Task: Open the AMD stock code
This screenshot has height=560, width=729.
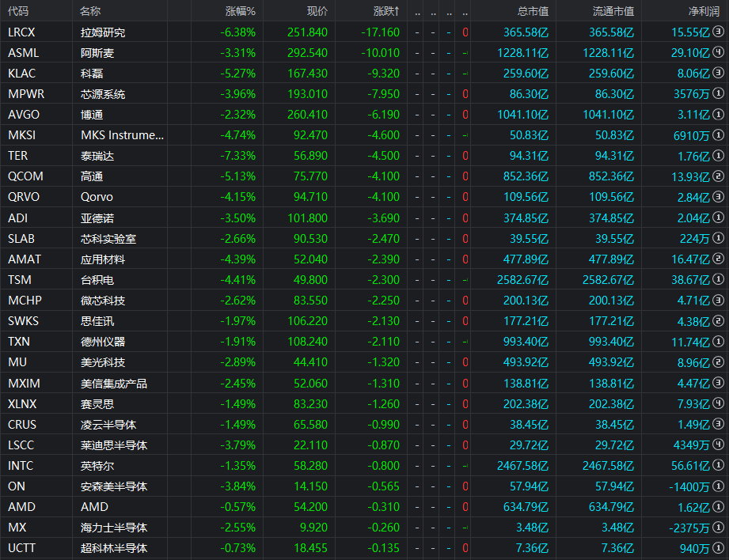Action: coord(21,507)
